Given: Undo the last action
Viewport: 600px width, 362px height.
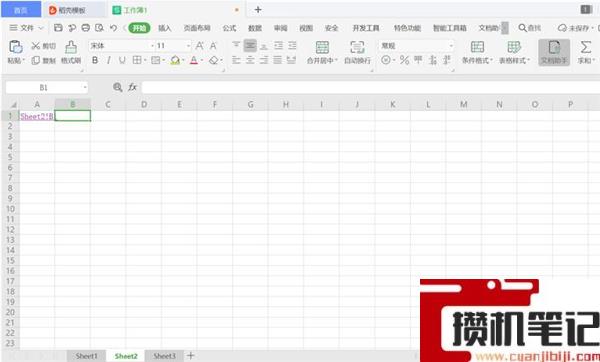Looking at the screenshot, I should tap(113, 28).
